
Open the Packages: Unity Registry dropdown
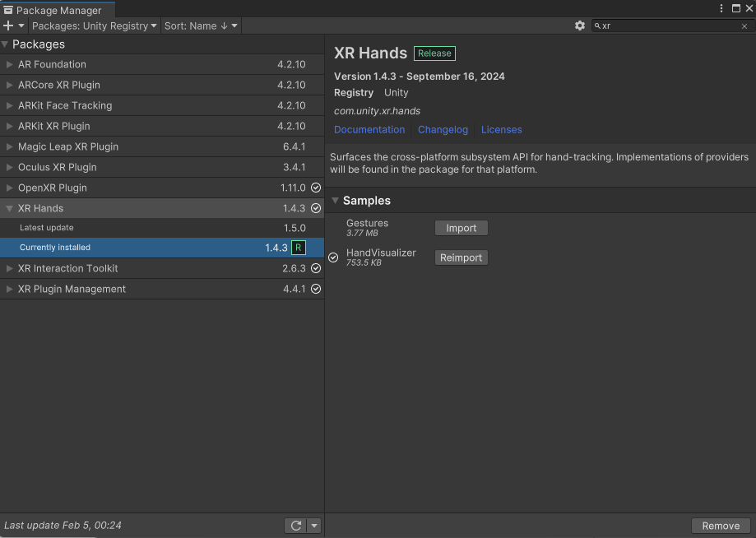pos(95,26)
